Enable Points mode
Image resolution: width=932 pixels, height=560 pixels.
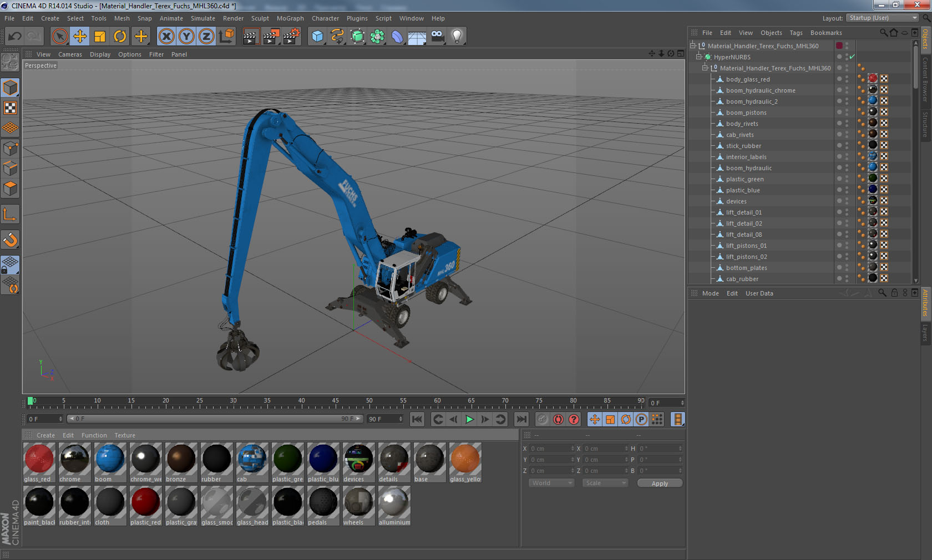coord(10,149)
